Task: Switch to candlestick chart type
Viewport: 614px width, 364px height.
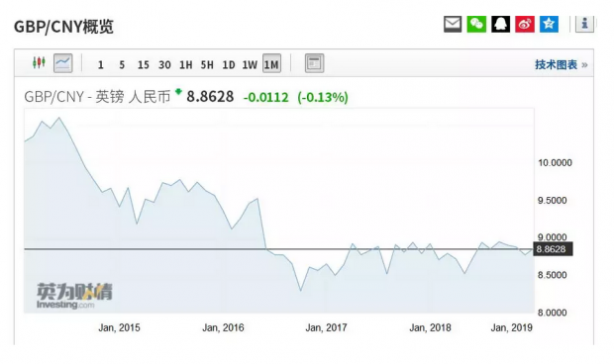Action: tap(39, 62)
